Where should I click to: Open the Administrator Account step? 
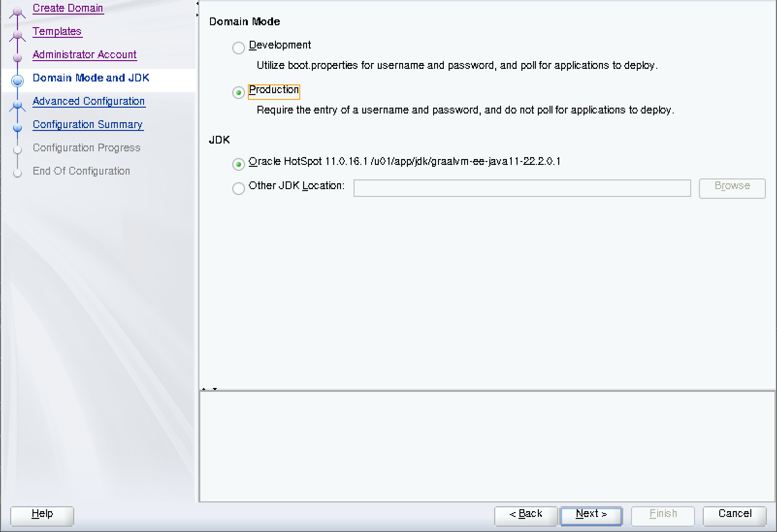coord(84,54)
